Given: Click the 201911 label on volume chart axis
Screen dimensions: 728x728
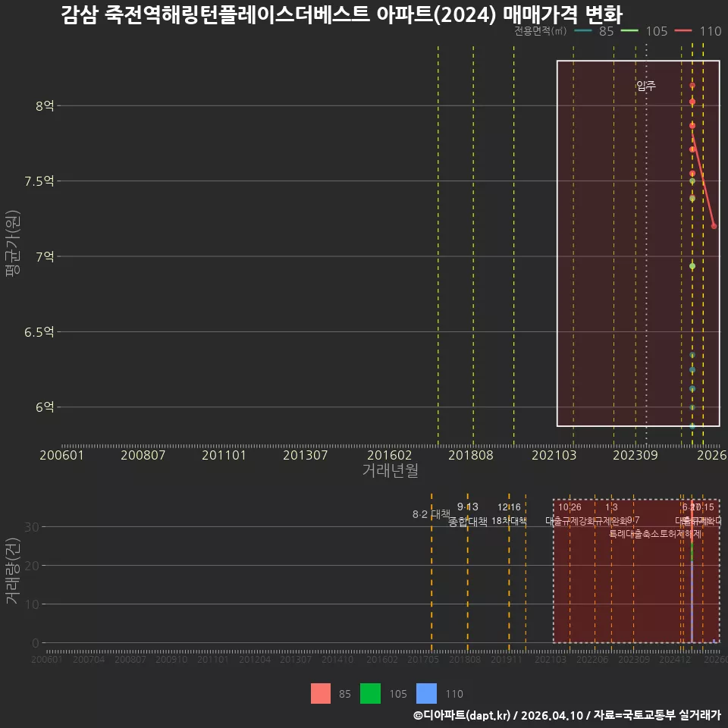Looking at the screenshot, I should click(506, 659).
